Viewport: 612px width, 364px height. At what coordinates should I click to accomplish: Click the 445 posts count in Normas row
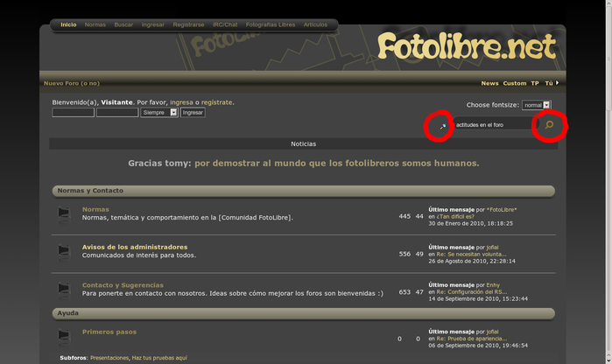404,216
